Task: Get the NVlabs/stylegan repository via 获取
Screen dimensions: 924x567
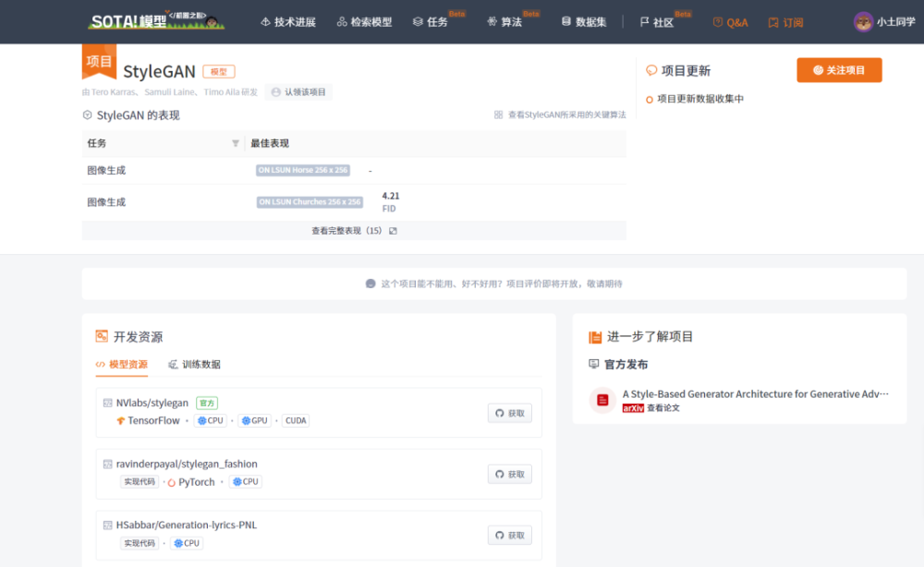Action: tap(510, 414)
